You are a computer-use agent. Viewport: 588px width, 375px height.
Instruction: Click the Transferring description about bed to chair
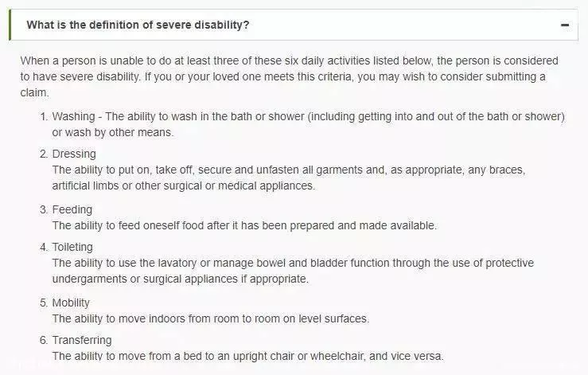tap(248, 356)
